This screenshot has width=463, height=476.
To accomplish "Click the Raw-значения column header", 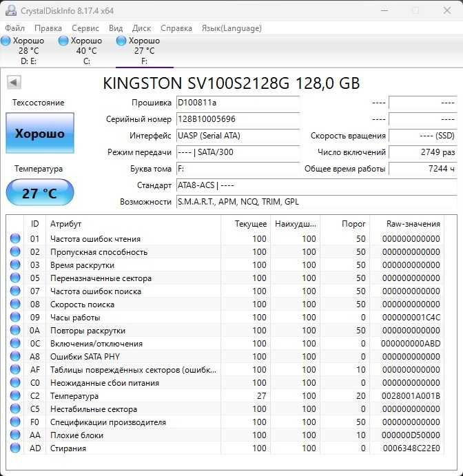I will click(x=407, y=224).
